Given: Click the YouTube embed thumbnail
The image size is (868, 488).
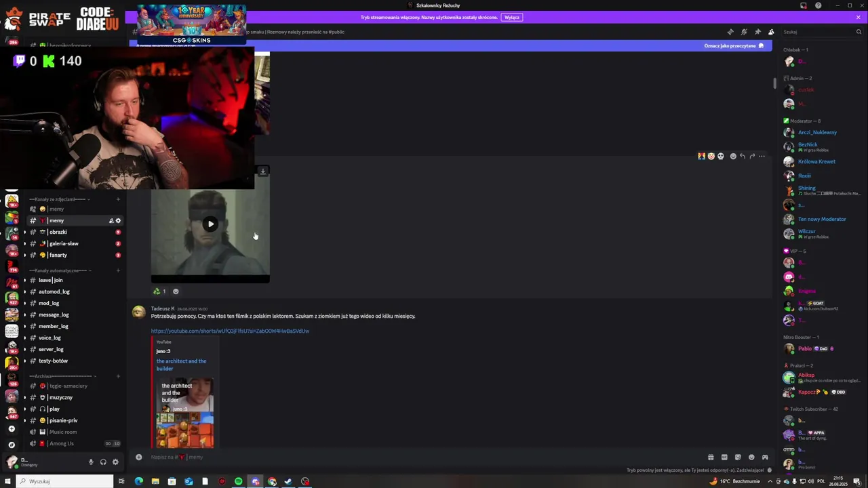Looking at the screenshot, I should coord(184,413).
